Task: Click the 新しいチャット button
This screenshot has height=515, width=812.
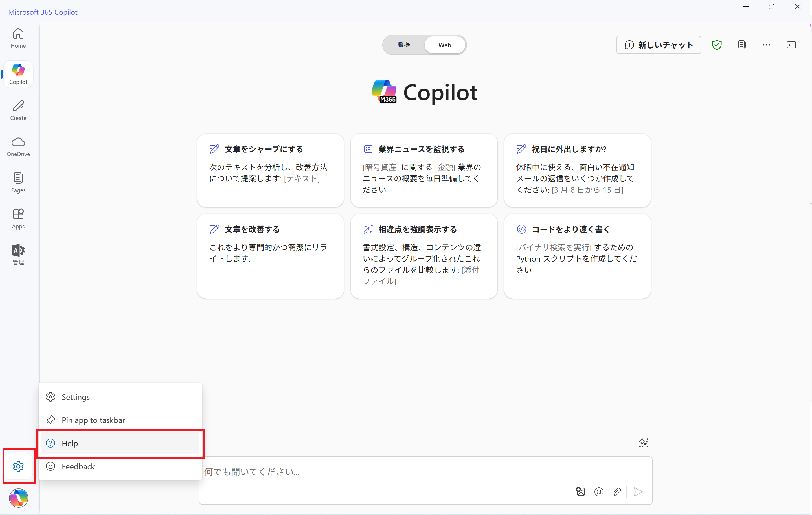Action: point(658,45)
